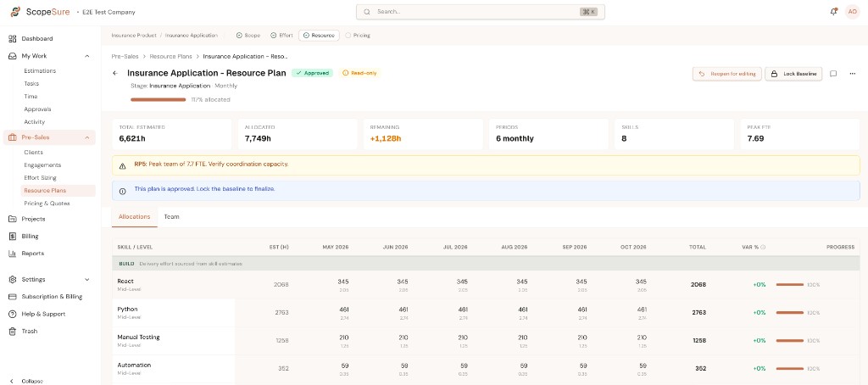Click the lock icon on Lock Baseline
Viewport: 868px width, 385px height.
[x=775, y=74]
